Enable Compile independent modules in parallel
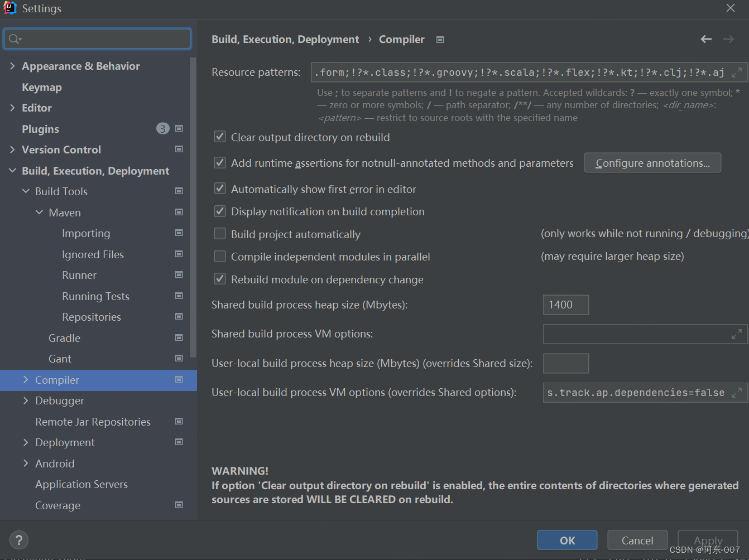 (220, 257)
